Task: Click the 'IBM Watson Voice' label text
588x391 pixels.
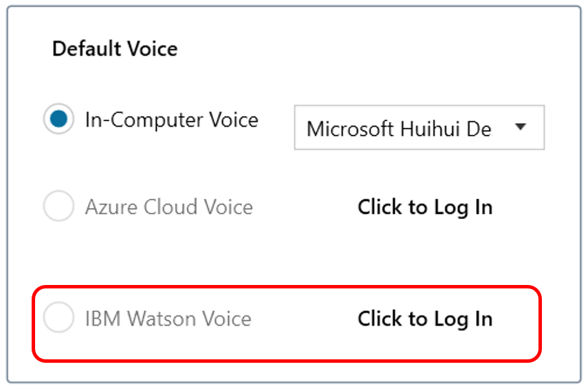Action: [168, 319]
